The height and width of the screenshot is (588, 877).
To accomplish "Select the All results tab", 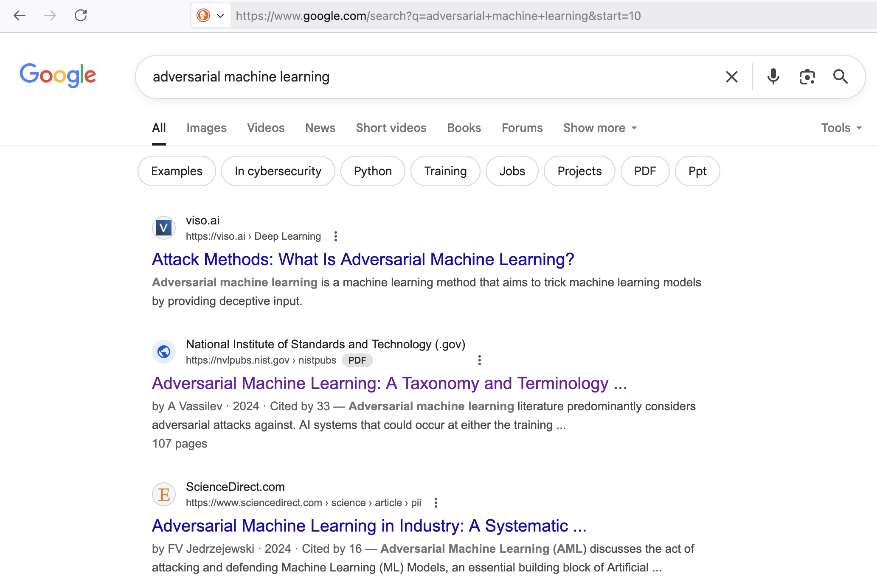I will pyautogui.click(x=159, y=128).
